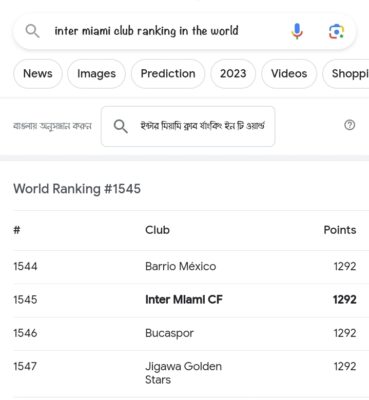Click the magnifier icon in search bar
Screen dimensions: 369x400
32,31
